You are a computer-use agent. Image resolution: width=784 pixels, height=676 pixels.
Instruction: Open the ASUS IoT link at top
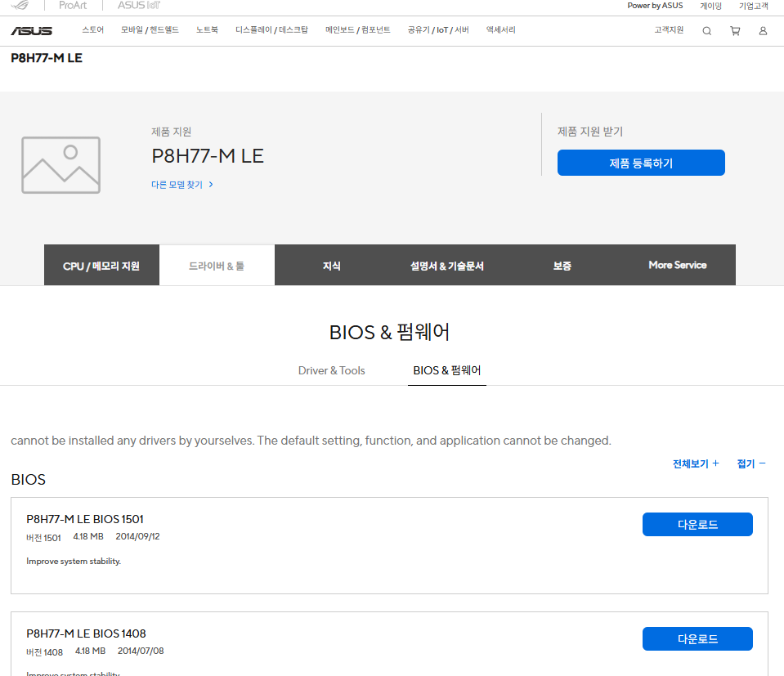[x=139, y=5]
